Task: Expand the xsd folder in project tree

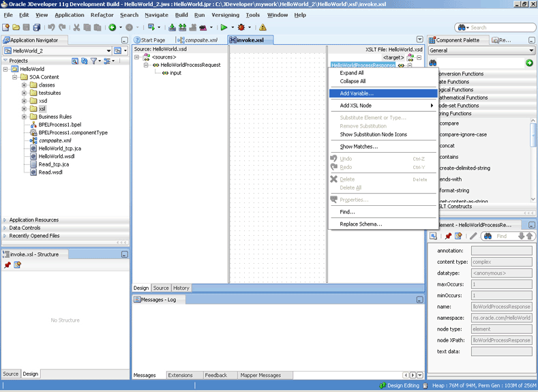Action: point(25,101)
